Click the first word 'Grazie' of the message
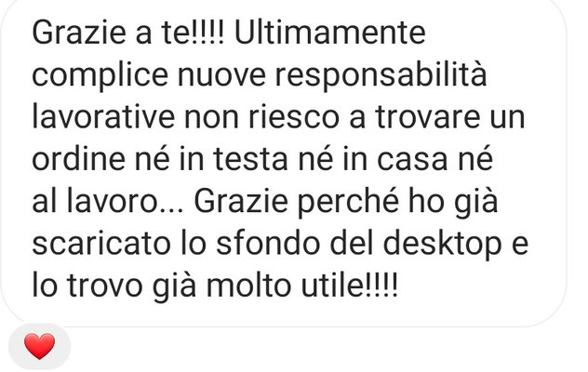The image size is (588, 372). pyautogui.click(x=79, y=33)
